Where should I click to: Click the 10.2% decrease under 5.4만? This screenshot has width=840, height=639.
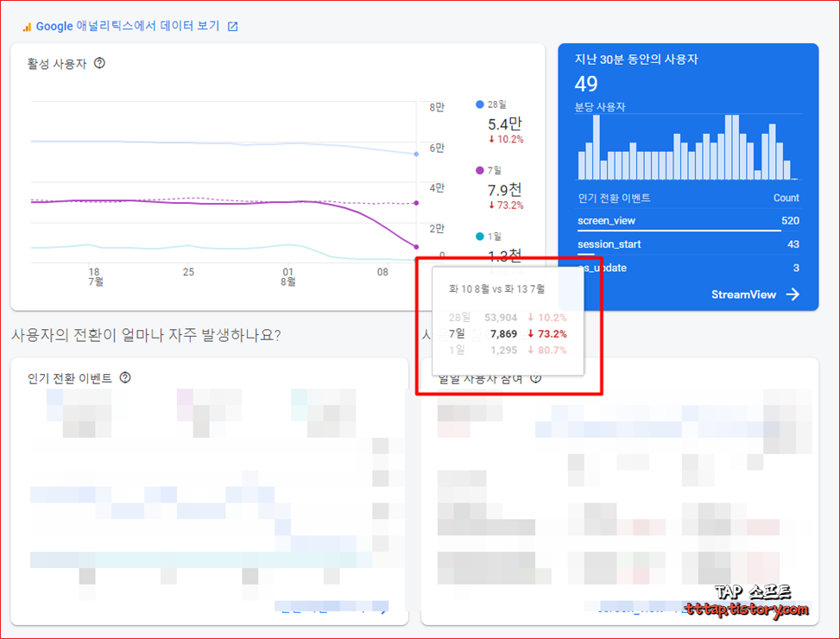pos(506,139)
